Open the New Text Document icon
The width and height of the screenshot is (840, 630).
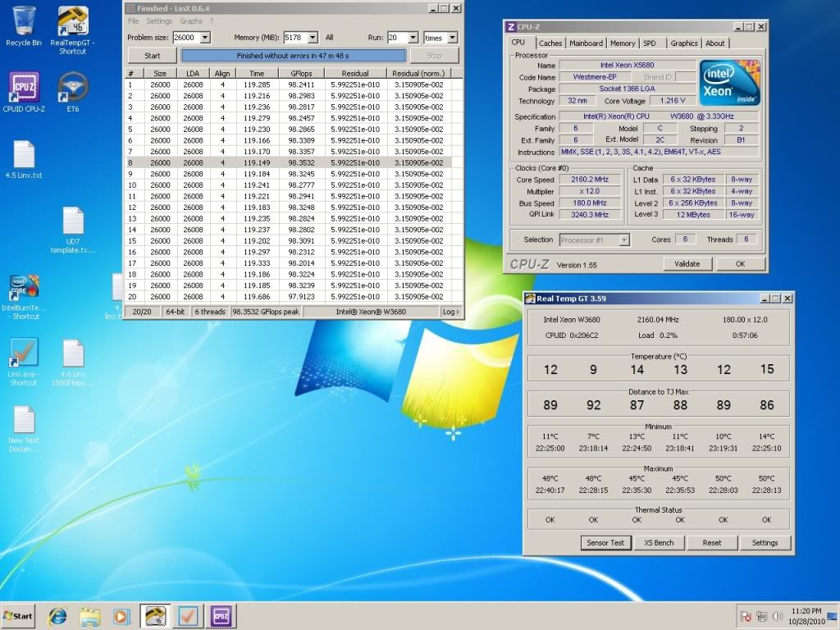click(24, 428)
